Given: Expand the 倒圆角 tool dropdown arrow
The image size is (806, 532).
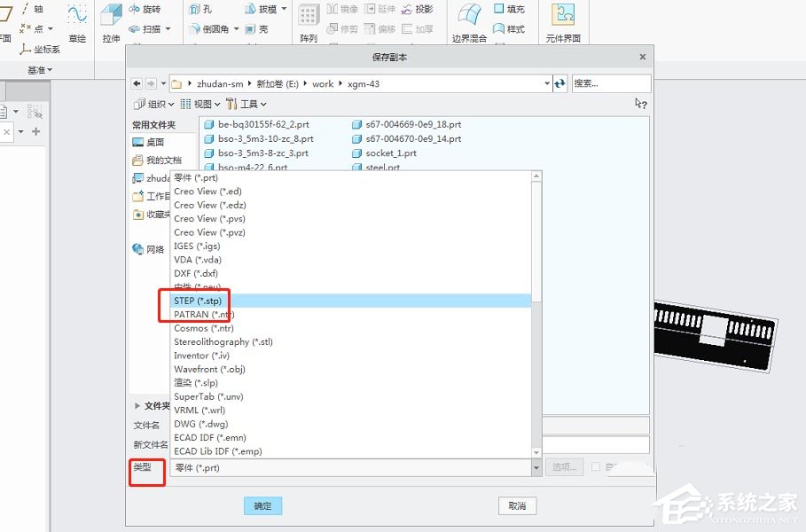Looking at the screenshot, I should point(236,28).
